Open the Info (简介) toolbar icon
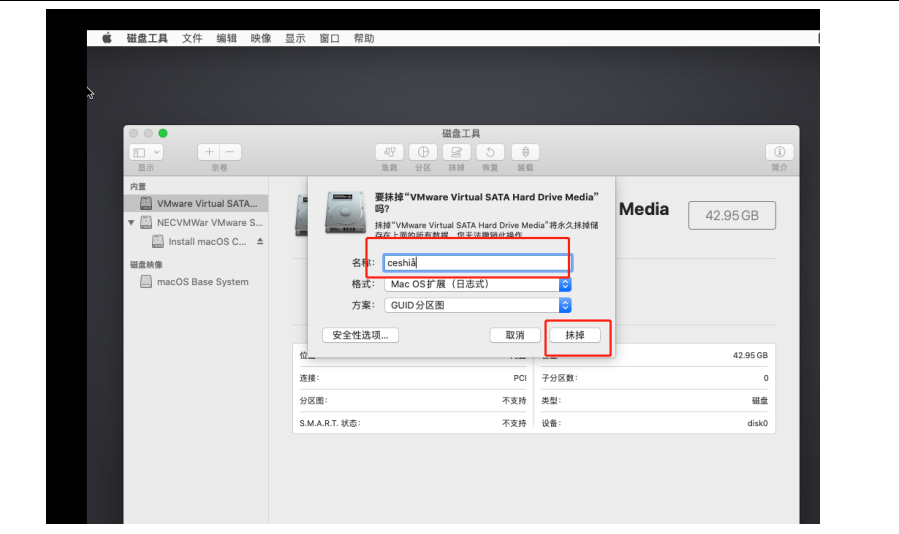This screenshot has height=534, width=899. point(779,152)
